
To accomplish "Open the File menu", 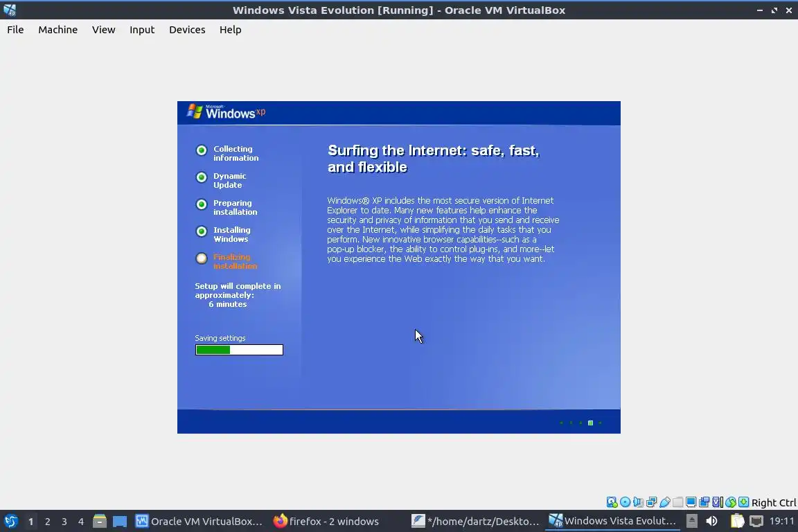I will coord(15,30).
